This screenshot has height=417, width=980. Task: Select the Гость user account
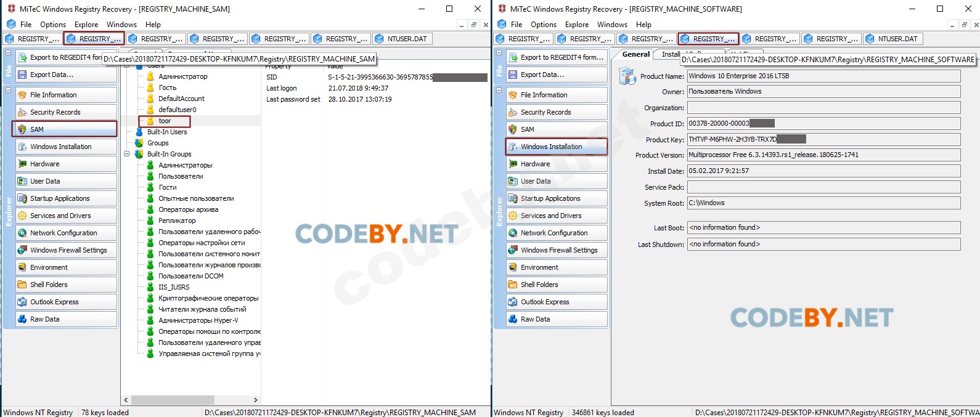click(x=168, y=87)
